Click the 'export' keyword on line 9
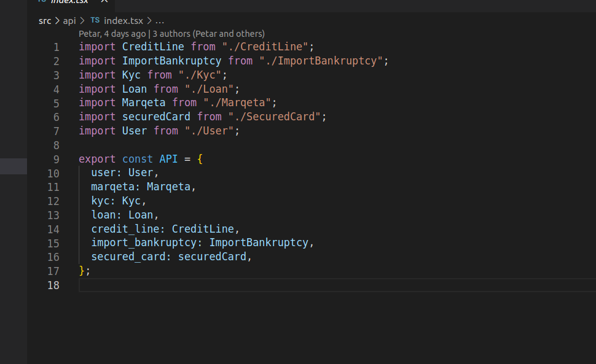This screenshot has width=596, height=364. click(97, 159)
